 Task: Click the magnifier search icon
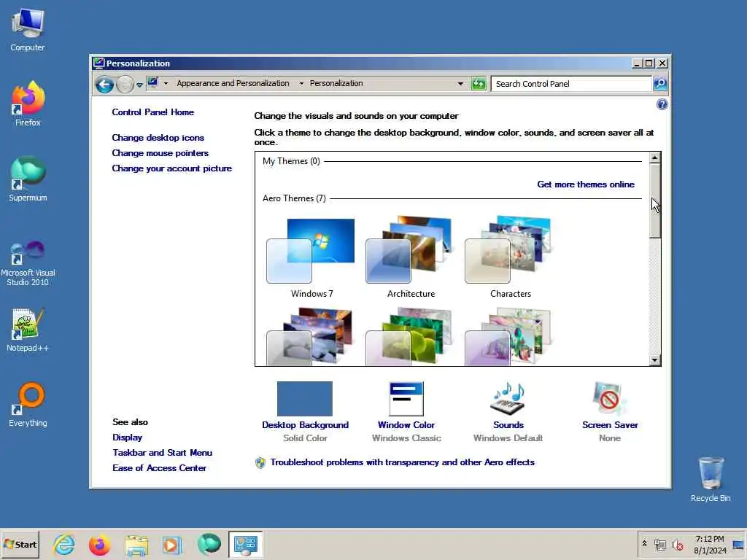click(659, 84)
